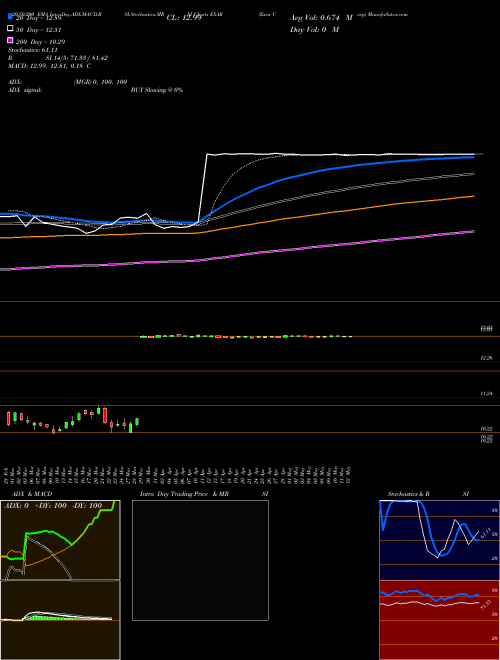The height and width of the screenshot is (660, 500).
Task: Click the 71.33 value on RSI chart
Action: pos(485,605)
